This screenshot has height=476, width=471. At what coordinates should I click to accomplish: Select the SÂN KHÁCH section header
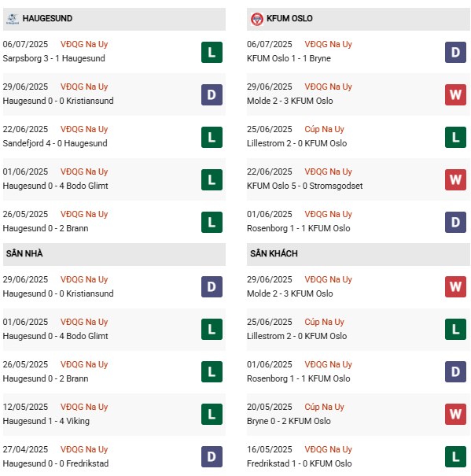[x=358, y=254]
